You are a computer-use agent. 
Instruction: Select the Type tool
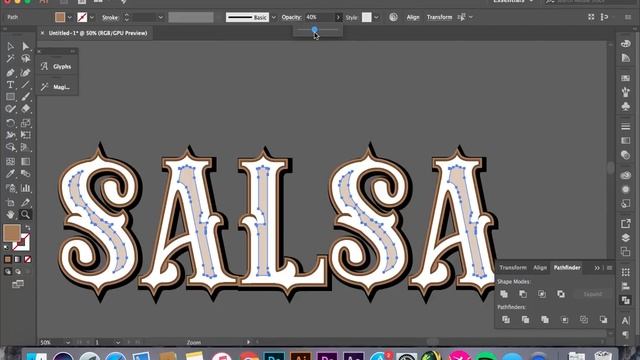coord(10,84)
